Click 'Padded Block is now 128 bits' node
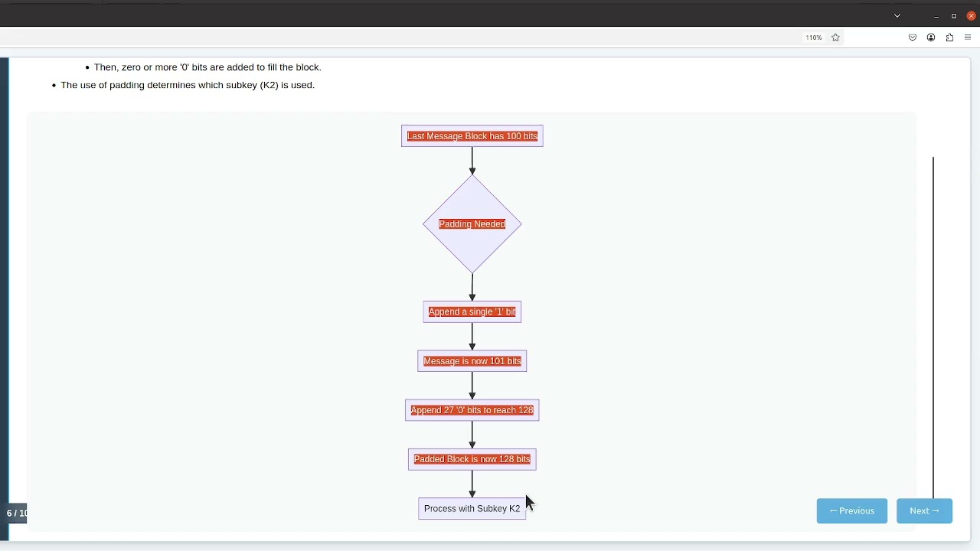Viewport: 980px width, 551px height. (472, 459)
